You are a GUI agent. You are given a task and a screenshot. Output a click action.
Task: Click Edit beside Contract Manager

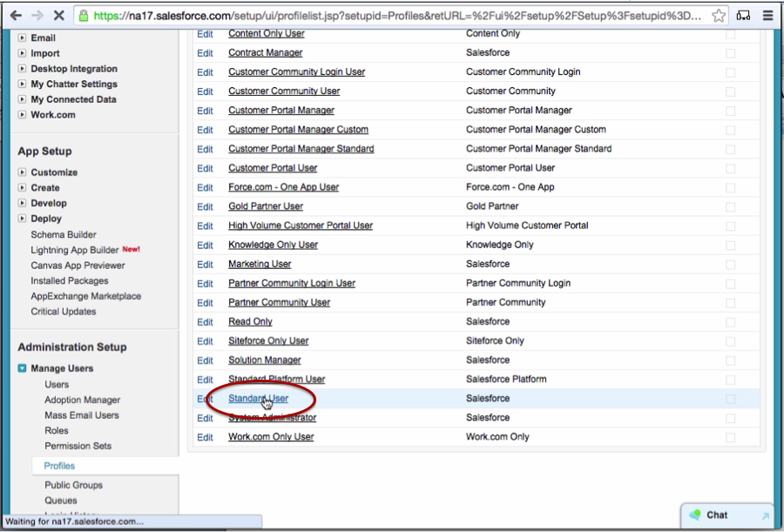tap(205, 53)
